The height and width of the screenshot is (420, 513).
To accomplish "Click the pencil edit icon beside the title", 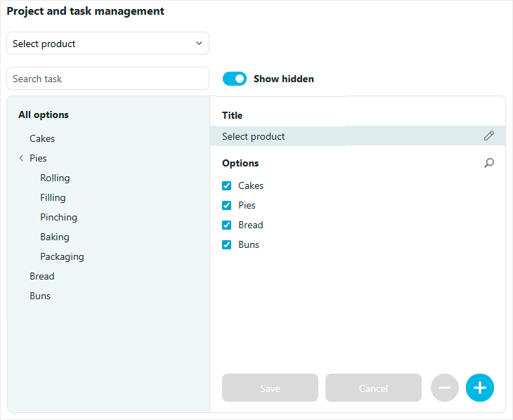I will click(x=489, y=136).
